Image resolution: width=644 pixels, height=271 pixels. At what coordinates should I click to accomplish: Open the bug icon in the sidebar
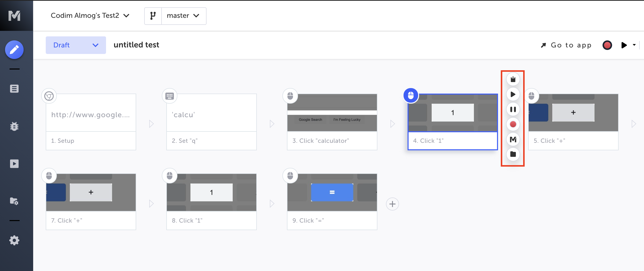[14, 126]
